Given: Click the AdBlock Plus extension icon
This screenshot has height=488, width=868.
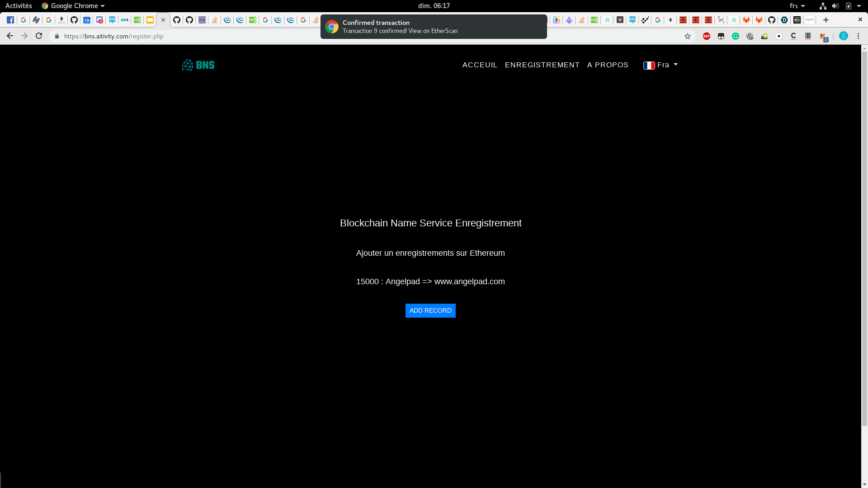Looking at the screenshot, I should tap(707, 36).
